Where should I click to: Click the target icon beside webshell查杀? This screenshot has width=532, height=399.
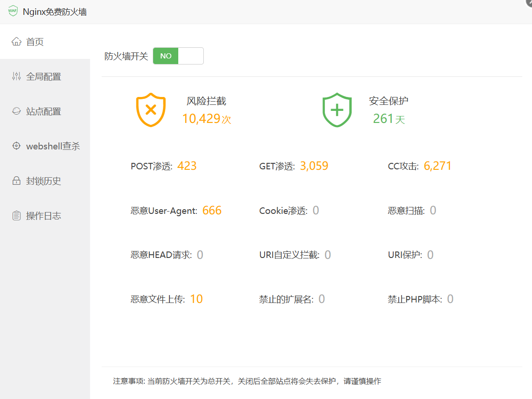[x=17, y=146]
